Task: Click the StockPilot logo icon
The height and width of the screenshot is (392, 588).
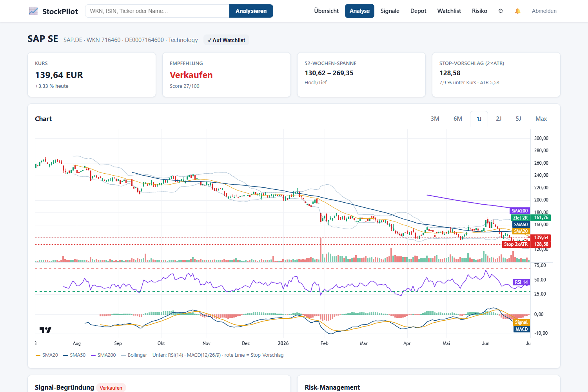Action: click(33, 11)
